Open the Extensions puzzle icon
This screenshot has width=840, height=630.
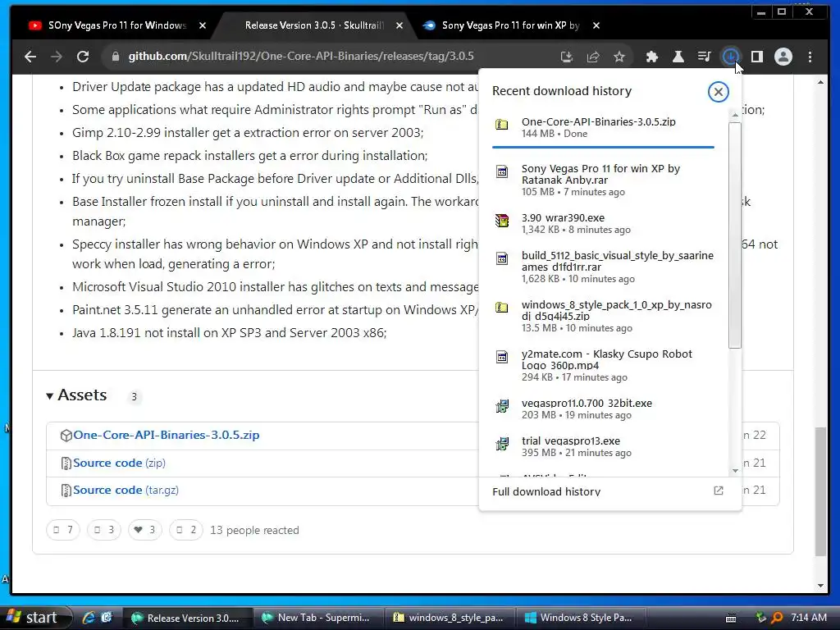point(651,57)
